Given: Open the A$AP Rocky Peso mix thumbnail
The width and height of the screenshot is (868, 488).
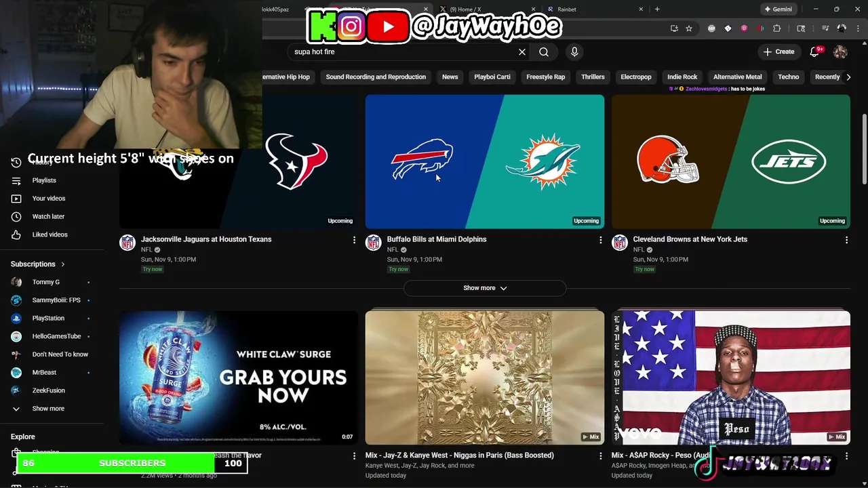Looking at the screenshot, I should tap(731, 378).
